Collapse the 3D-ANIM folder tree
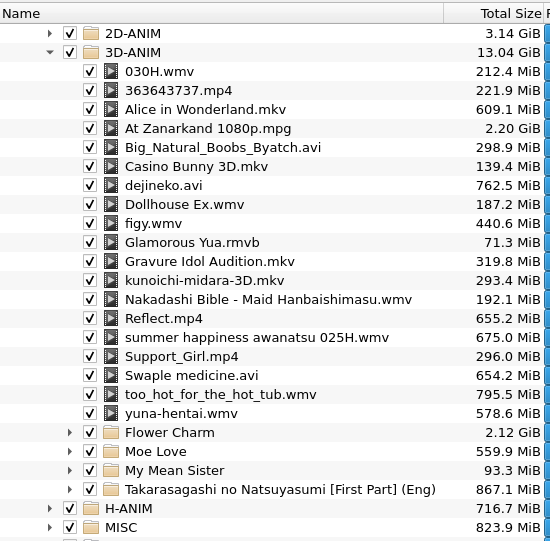Screen dimensions: 550x541 pyautogui.click(x=50, y=53)
